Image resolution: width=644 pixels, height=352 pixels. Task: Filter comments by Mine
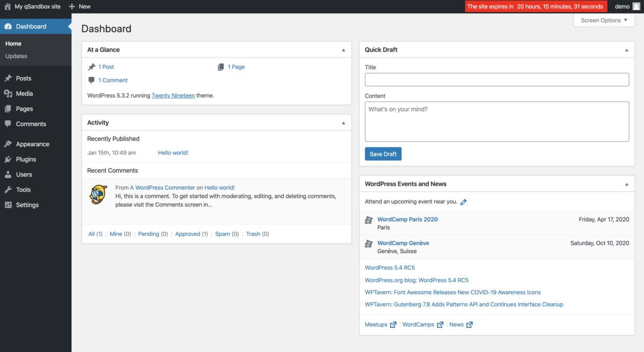116,234
